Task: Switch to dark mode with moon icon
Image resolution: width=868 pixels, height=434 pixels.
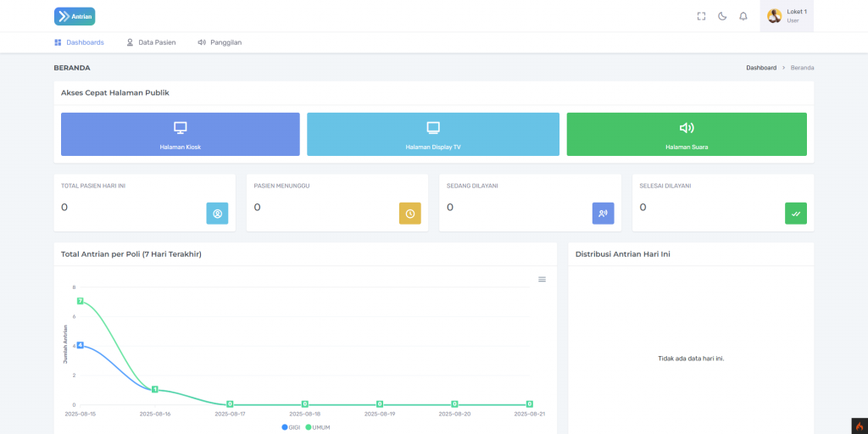Action: click(x=722, y=16)
